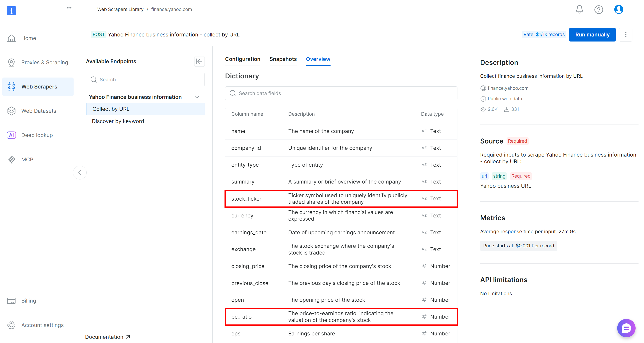The height and width of the screenshot is (343, 644).
Task: Select the Web Scrapers spider icon
Action: tap(12, 87)
